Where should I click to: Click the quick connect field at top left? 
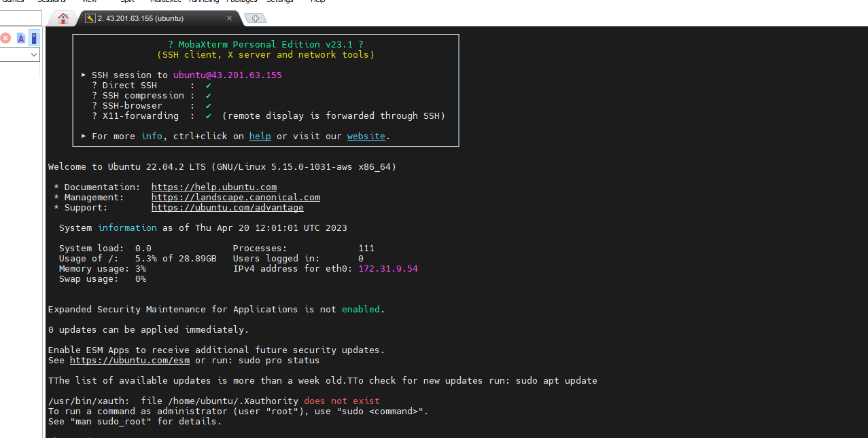(x=20, y=18)
